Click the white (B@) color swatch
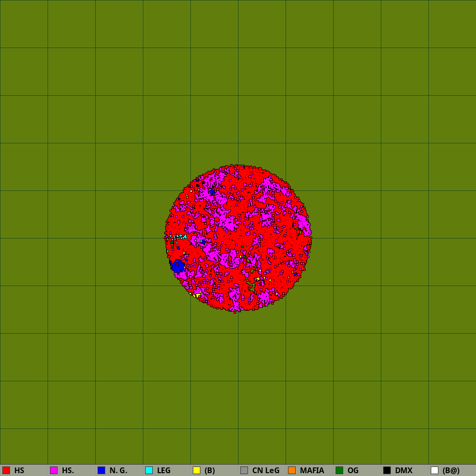 [x=435, y=470]
